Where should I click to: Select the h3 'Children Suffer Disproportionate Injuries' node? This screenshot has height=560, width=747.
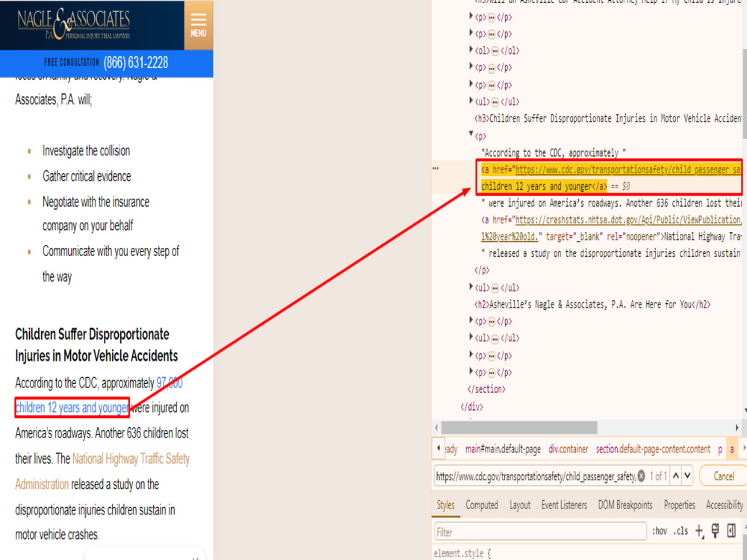pos(608,119)
